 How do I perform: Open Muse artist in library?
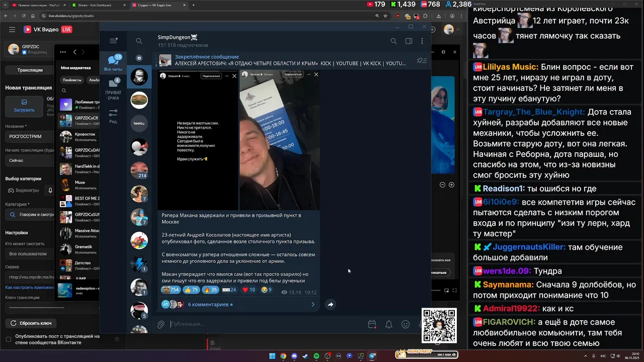coord(79,185)
